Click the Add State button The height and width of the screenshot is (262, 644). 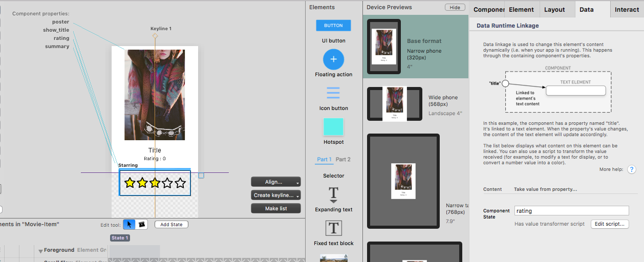171,225
